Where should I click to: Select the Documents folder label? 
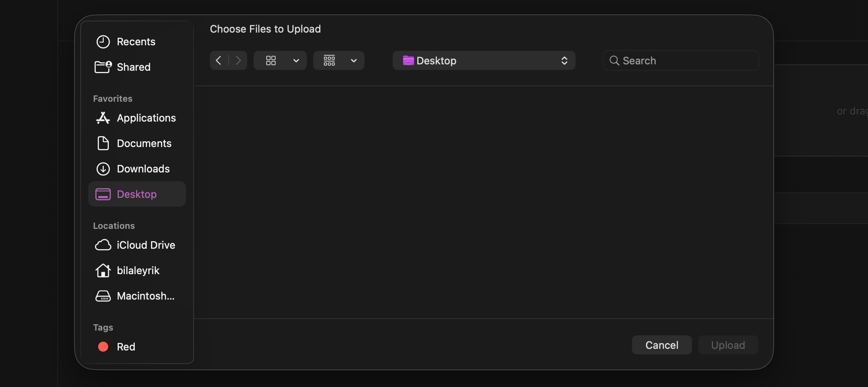pyautogui.click(x=144, y=143)
